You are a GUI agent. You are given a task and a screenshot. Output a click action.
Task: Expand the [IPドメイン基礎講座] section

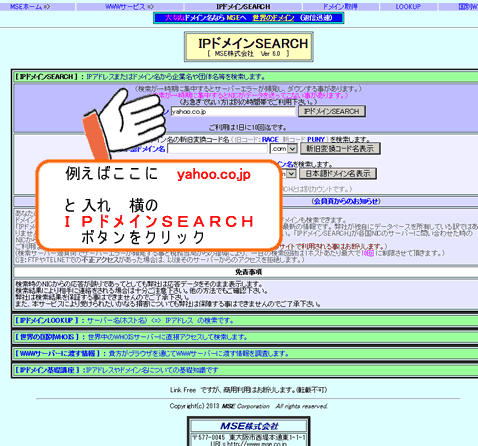(x=246, y=370)
